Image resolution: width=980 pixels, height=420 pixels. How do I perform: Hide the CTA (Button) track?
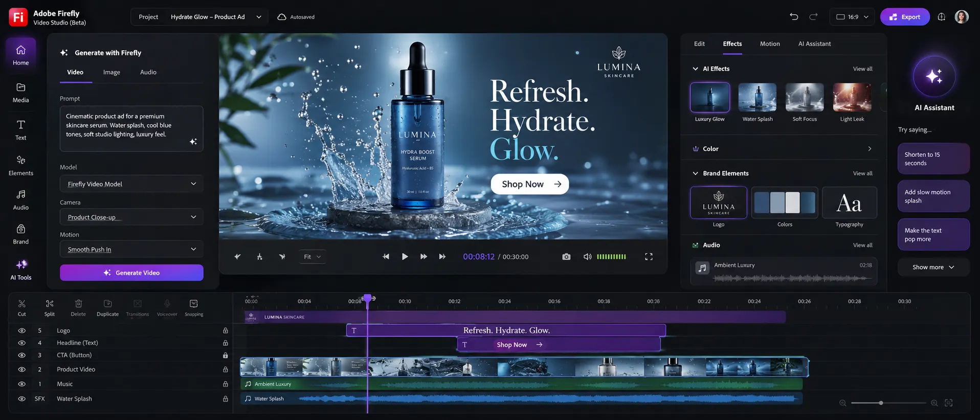click(x=21, y=355)
